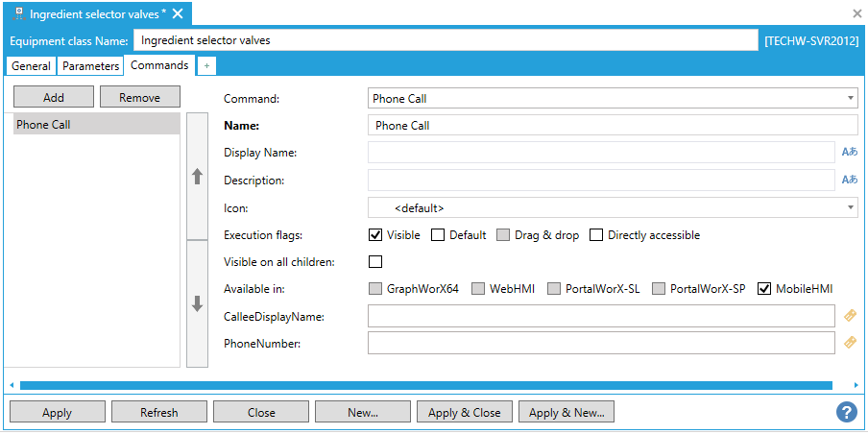Click the blue horizontal scrollbar
This screenshot has width=868, height=434.
click(425, 385)
